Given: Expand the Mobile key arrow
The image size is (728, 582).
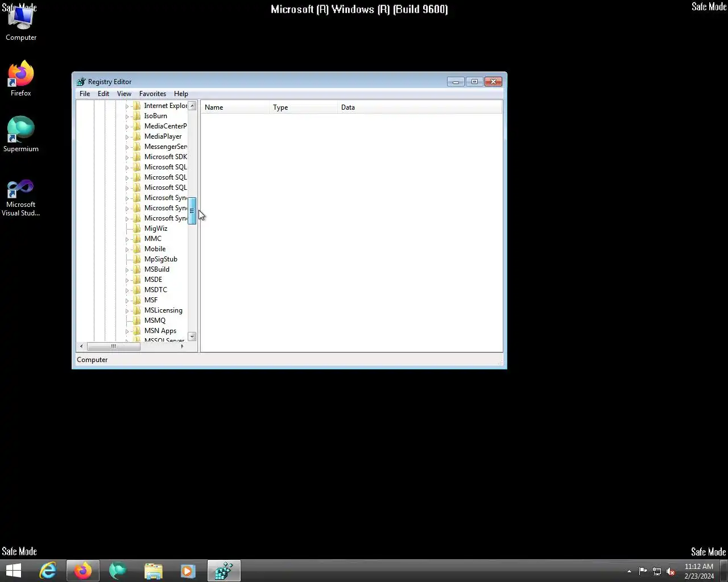Looking at the screenshot, I should [127, 250].
